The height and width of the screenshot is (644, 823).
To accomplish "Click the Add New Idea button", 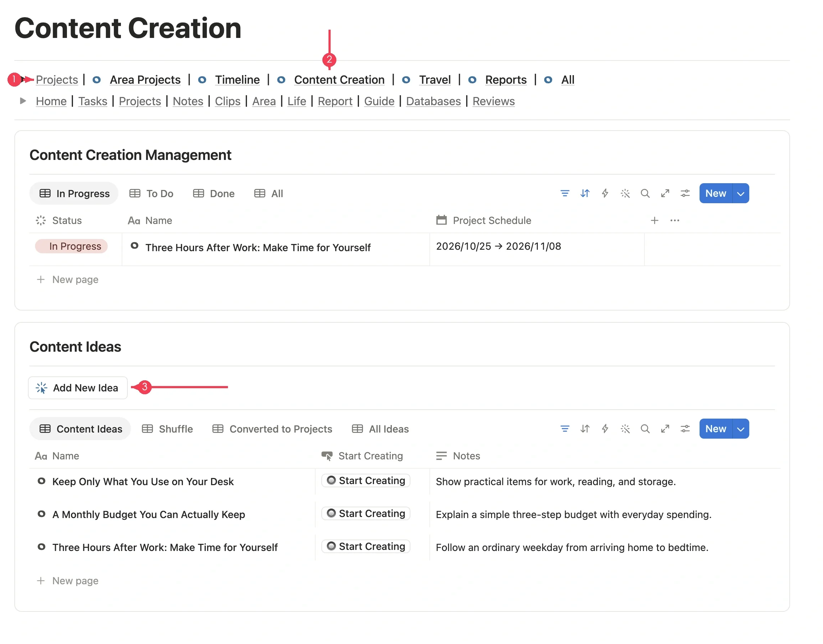I will [78, 388].
